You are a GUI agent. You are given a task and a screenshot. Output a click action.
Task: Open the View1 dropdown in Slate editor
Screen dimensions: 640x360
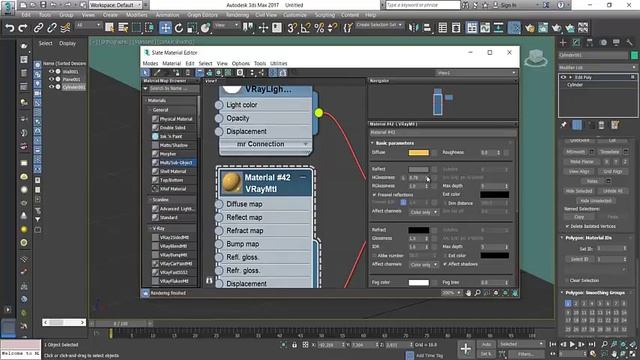pos(476,73)
